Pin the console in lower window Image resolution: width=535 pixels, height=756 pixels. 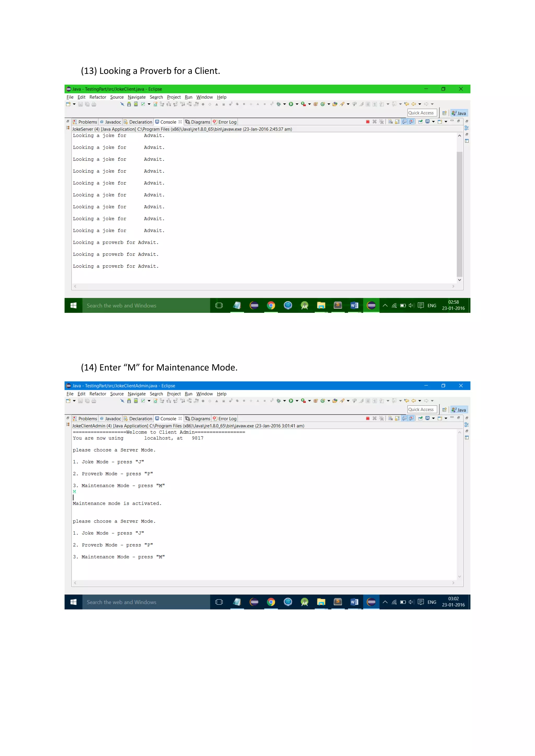click(x=420, y=418)
